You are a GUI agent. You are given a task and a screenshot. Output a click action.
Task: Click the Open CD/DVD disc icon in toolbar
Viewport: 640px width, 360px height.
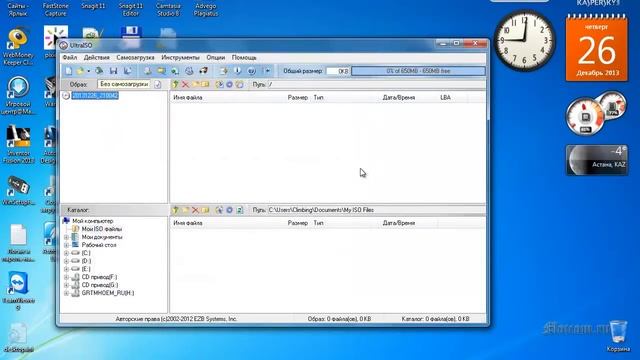click(99, 71)
